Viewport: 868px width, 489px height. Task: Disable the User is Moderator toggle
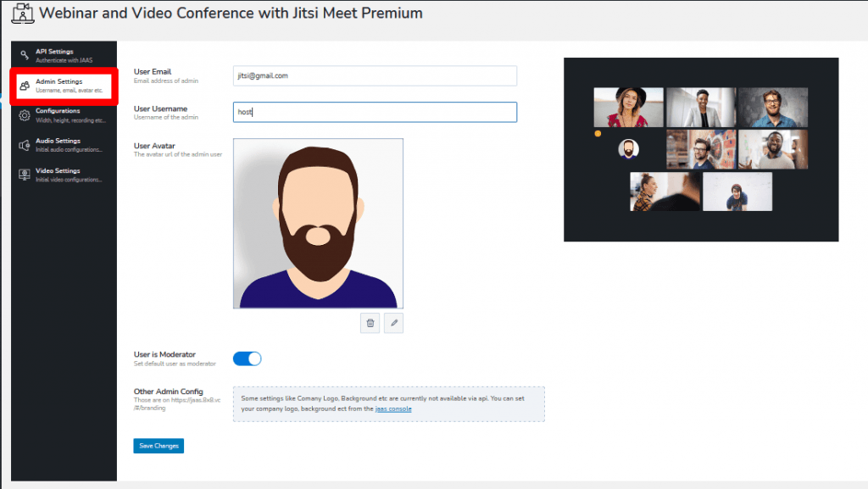[x=247, y=359]
